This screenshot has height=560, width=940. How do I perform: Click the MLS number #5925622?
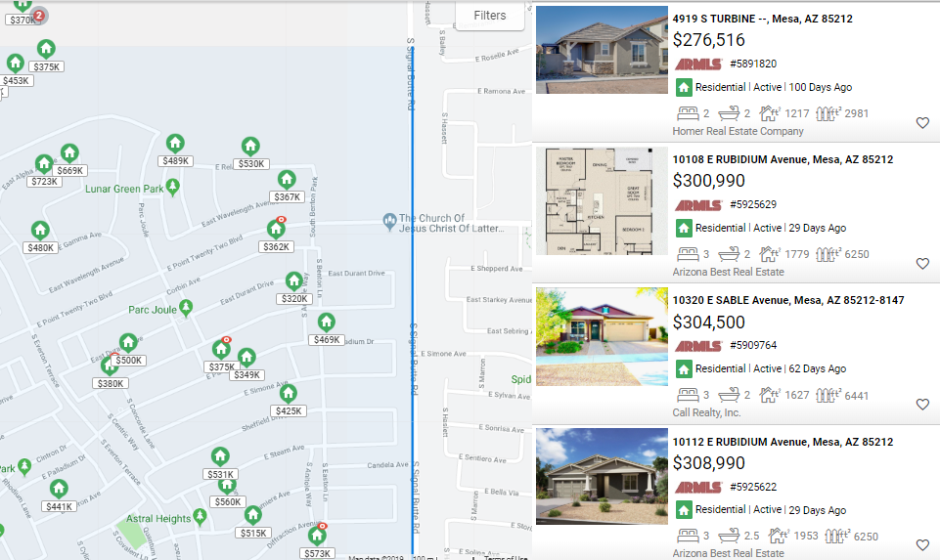pyautogui.click(x=753, y=487)
